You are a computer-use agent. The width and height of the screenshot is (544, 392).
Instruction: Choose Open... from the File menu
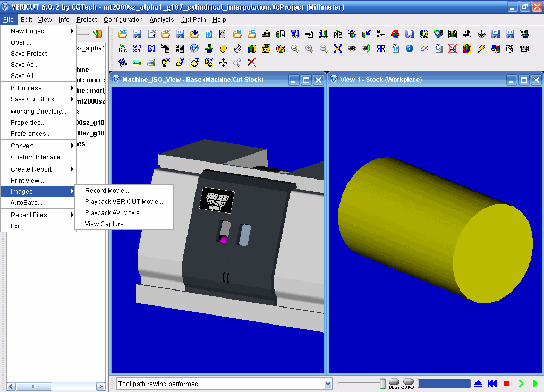tap(38, 42)
